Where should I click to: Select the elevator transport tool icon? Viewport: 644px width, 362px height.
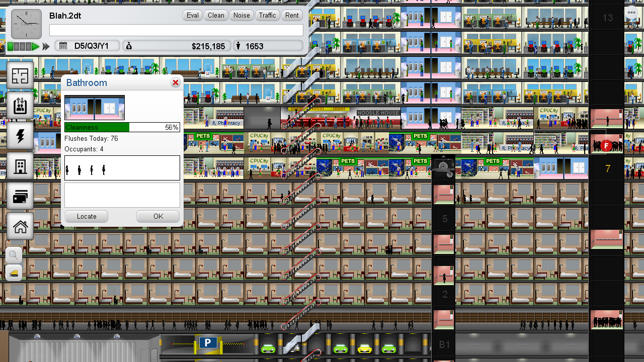coord(20,106)
